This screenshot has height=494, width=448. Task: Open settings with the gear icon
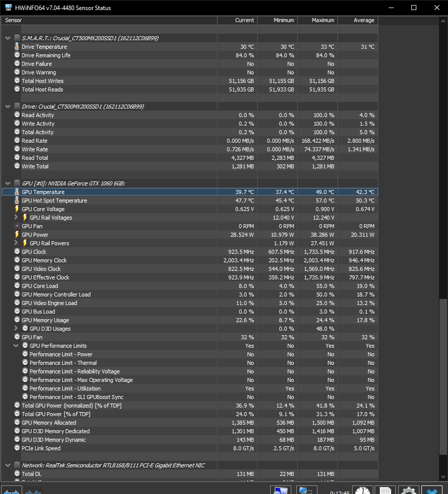(409, 491)
